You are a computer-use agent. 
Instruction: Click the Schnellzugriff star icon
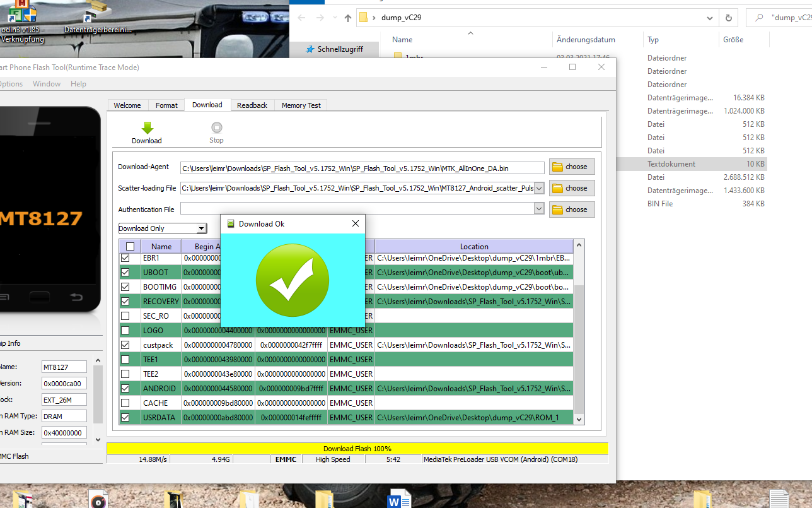click(x=310, y=49)
